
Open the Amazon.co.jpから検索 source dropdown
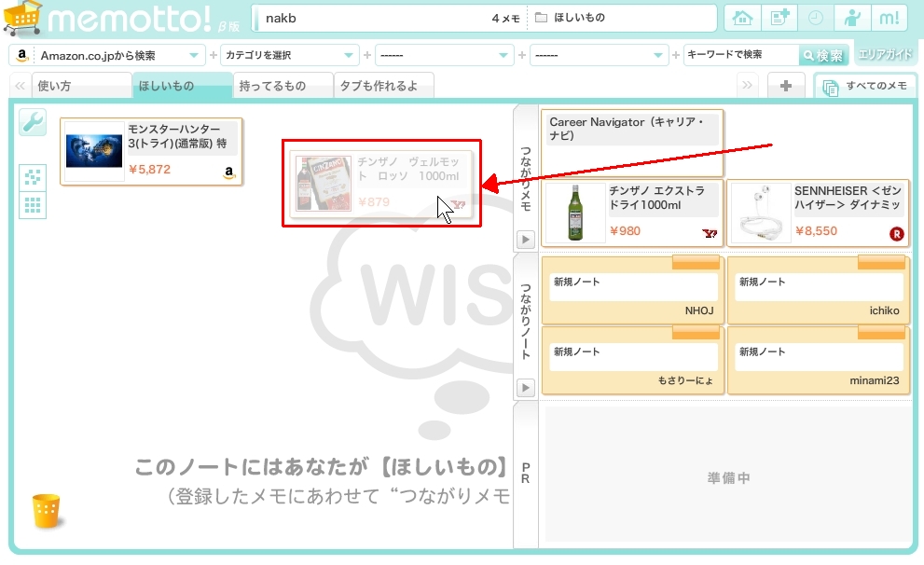tap(106, 55)
